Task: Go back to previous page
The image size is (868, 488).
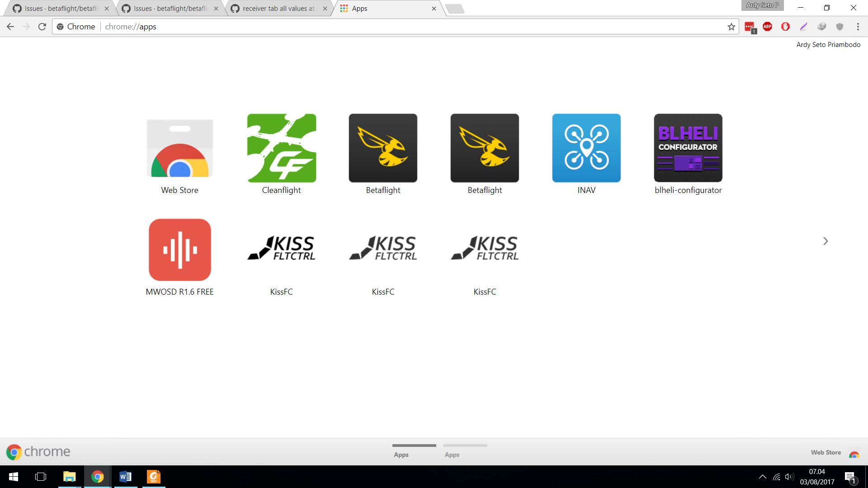Action: [x=10, y=27]
